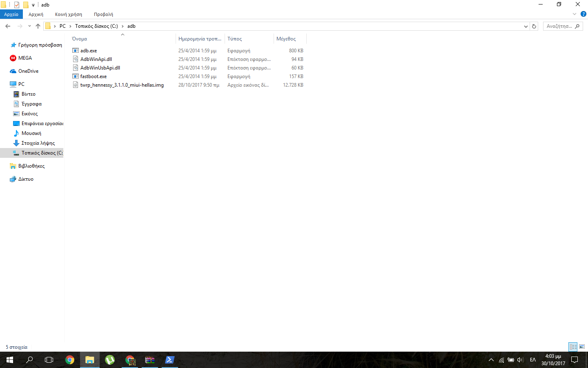The width and height of the screenshot is (588, 368).
Task: Click the Back navigation arrow
Action: pyautogui.click(x=8, y=26)
